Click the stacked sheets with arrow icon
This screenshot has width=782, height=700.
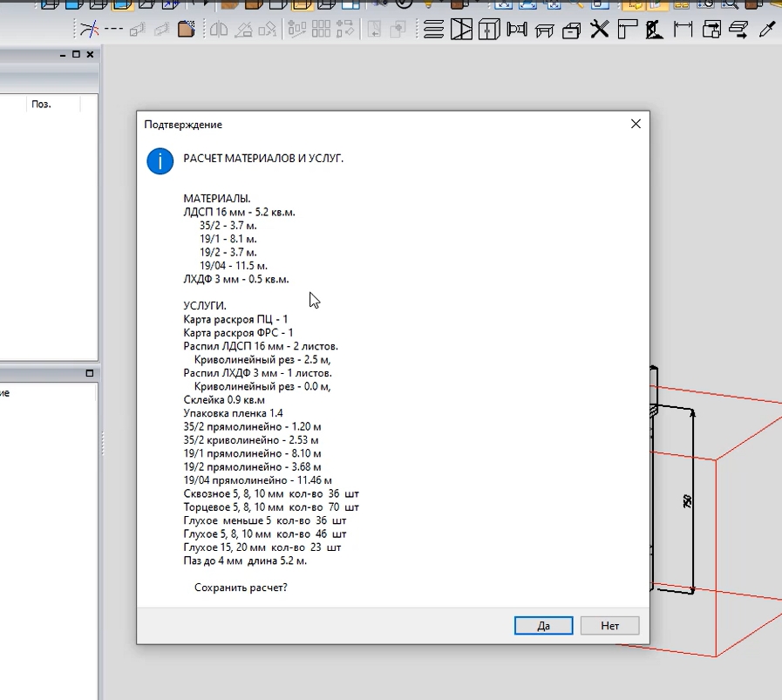click(x=738, y=30)
